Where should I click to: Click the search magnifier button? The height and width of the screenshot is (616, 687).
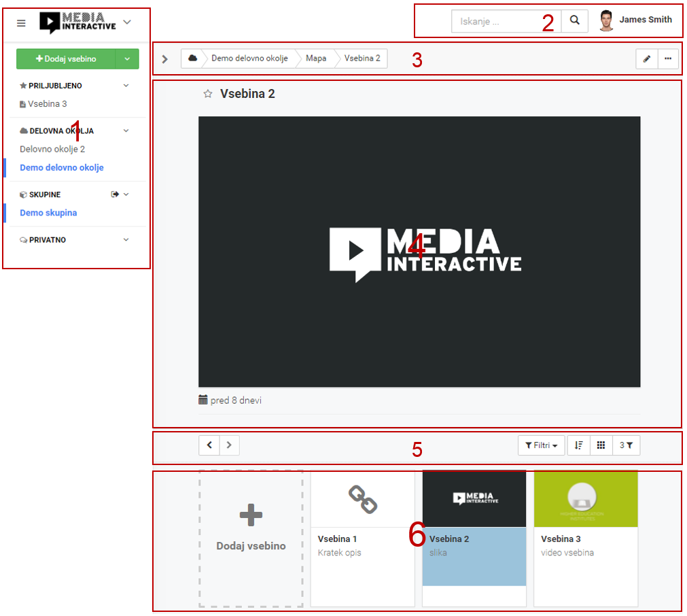[574, 20]
